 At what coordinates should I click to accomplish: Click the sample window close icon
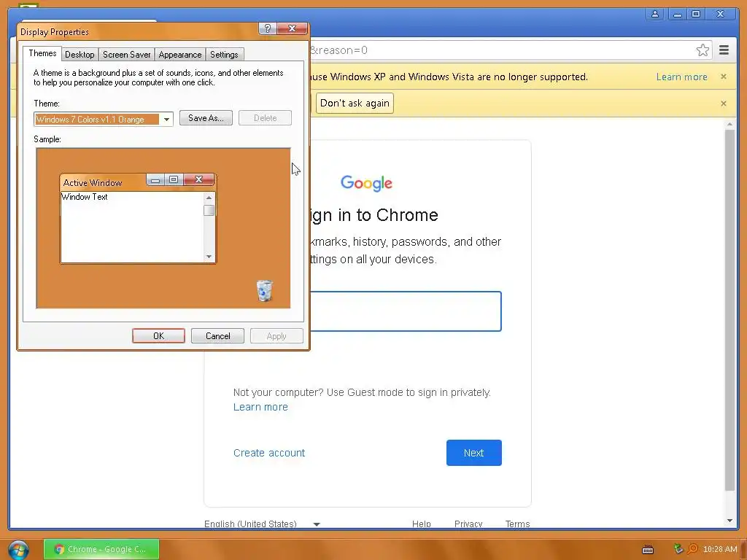(x=198, y=179)
